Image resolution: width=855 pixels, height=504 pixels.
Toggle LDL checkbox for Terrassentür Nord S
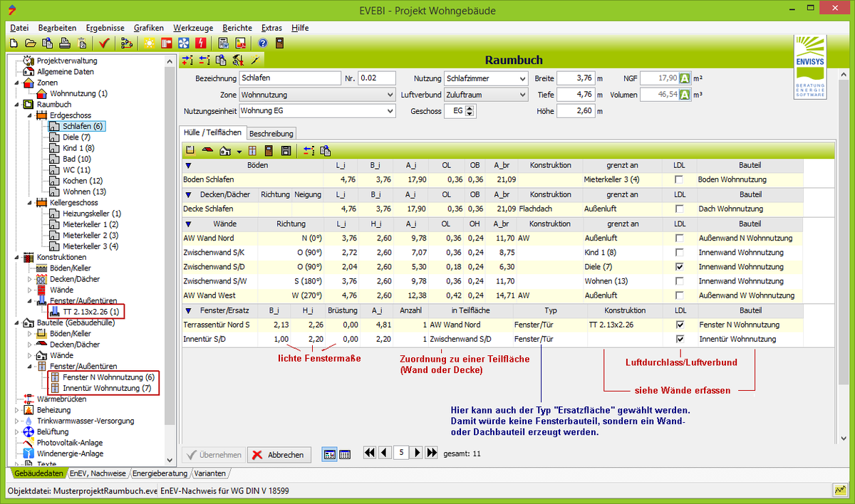click(680, 325)
